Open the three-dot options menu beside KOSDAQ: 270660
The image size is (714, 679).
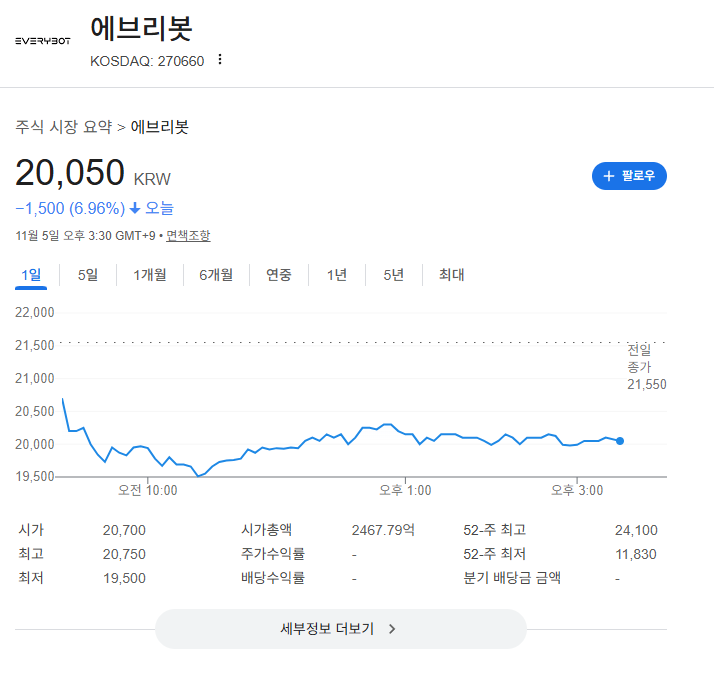click(x=220, y=59)
